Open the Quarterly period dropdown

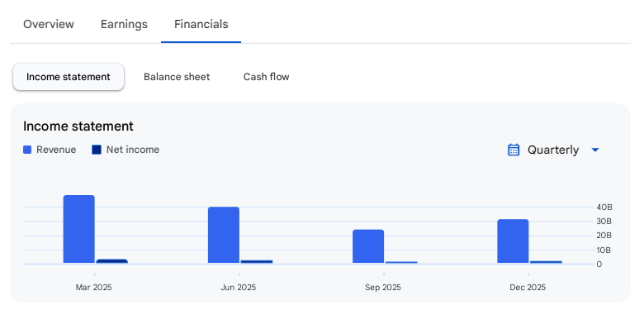tap(554, 150)
